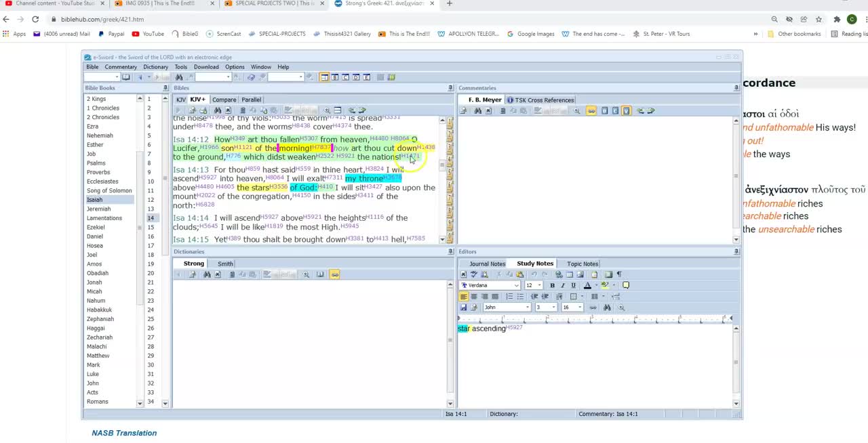868x443 pixels.
Task: Click the spell check icon in Editors toolbar
Action: (x=474, y=274)
